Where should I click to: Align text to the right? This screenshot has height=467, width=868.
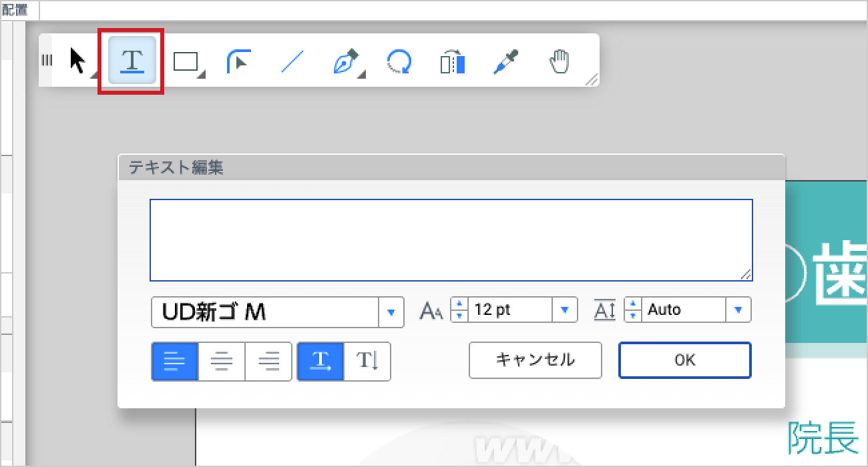[268, 362]
